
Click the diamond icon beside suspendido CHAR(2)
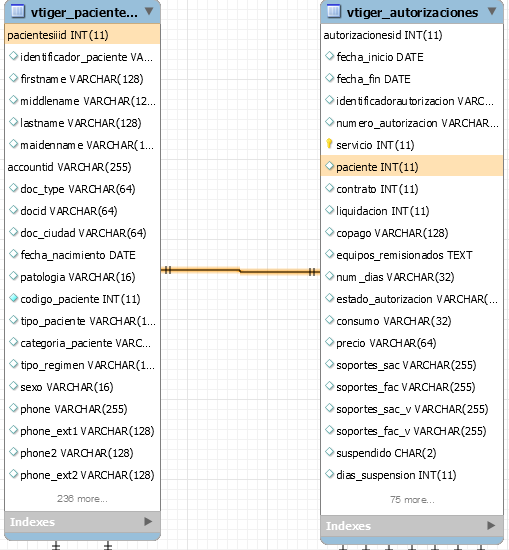[x=329, y=452]
